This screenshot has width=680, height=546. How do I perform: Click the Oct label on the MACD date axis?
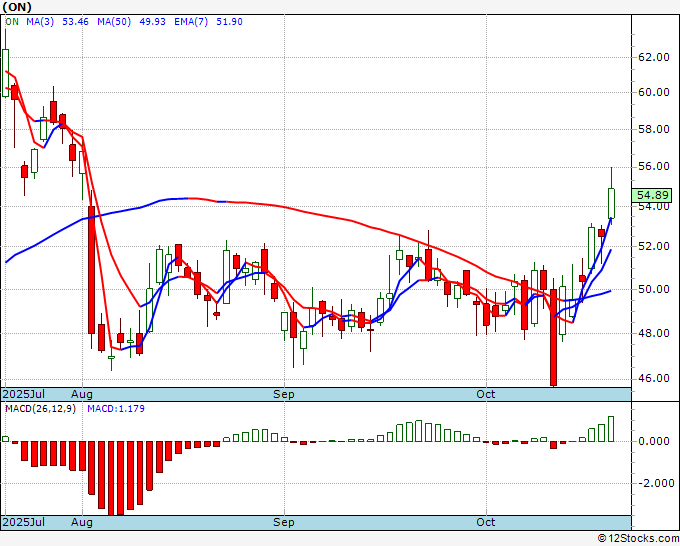pyautogui.click(x=486, y=522)
